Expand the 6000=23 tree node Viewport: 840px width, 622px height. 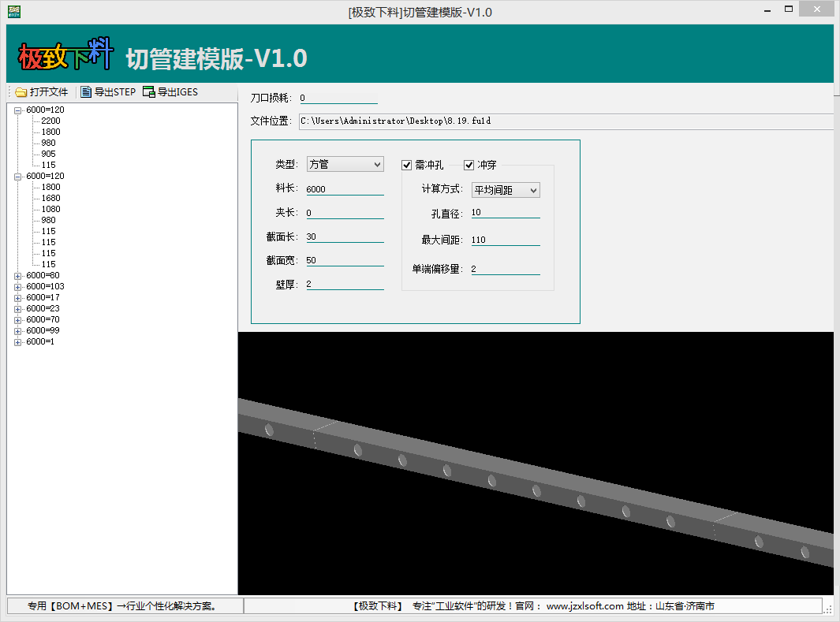click(x=17, y=309)
